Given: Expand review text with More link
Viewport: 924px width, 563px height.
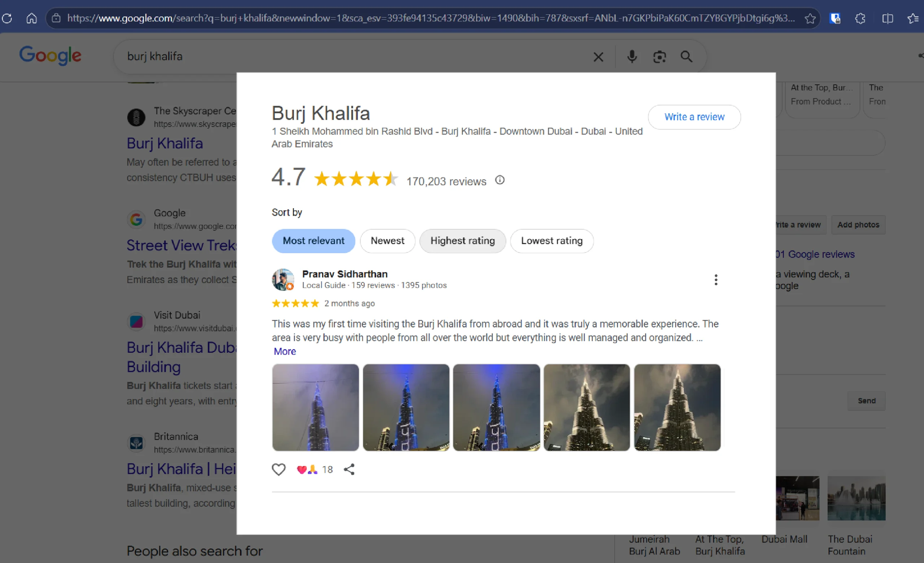Looking at the screenshot, I should (x=285, y=351).
